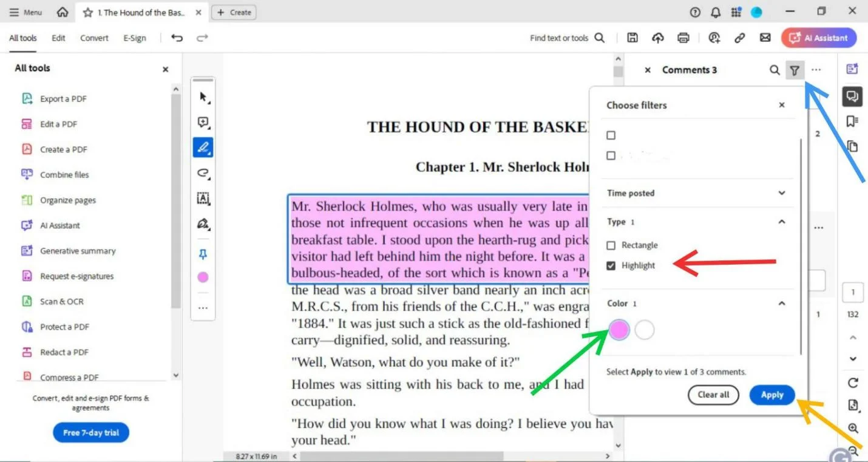Click Find text or tools search

[x=567, y=38]
